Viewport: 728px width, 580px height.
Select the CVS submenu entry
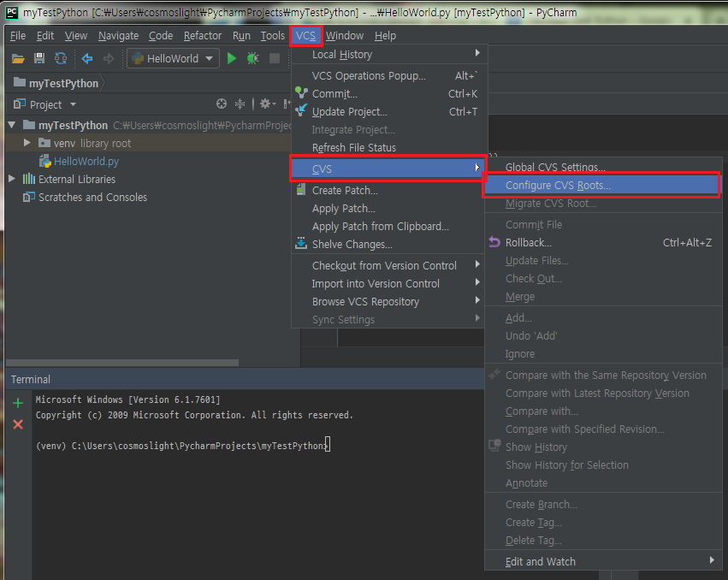tap(389, 169)
